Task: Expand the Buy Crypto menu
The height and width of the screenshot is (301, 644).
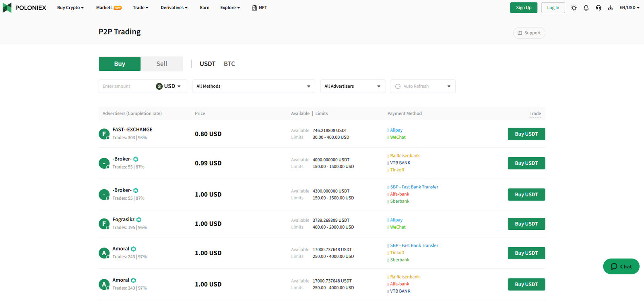Action: coord(70,8)
